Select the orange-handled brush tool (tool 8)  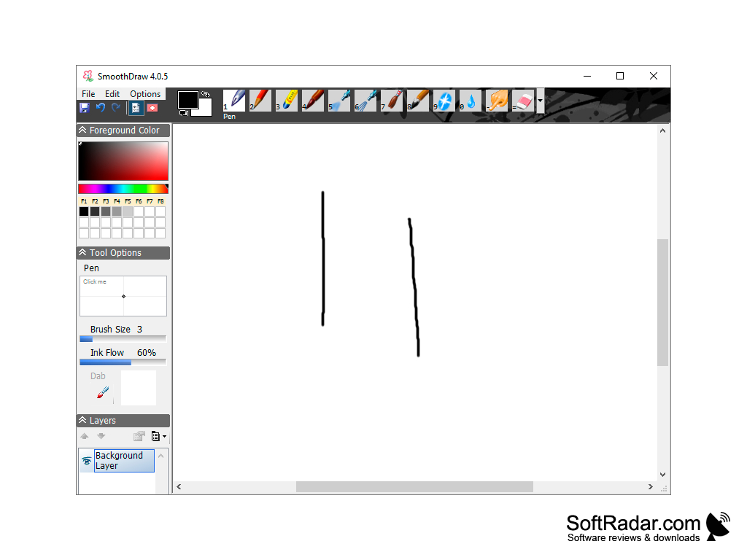418,101
